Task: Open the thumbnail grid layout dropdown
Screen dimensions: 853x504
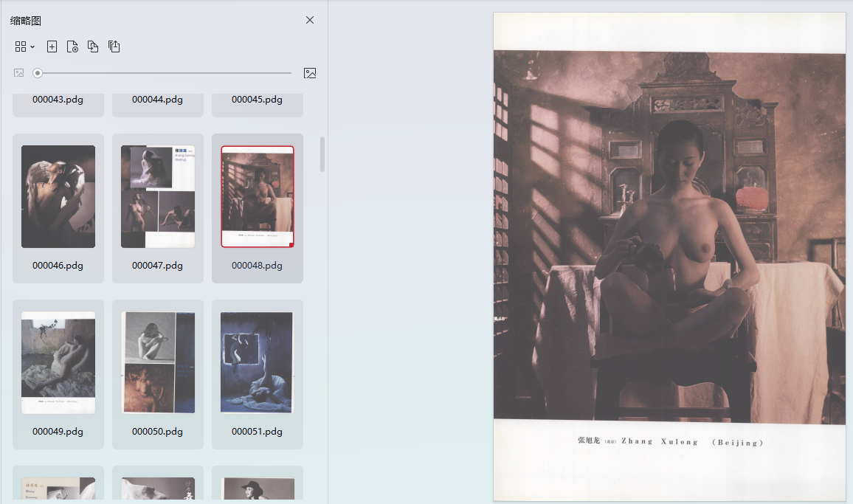Action: [x=24, y=46]
